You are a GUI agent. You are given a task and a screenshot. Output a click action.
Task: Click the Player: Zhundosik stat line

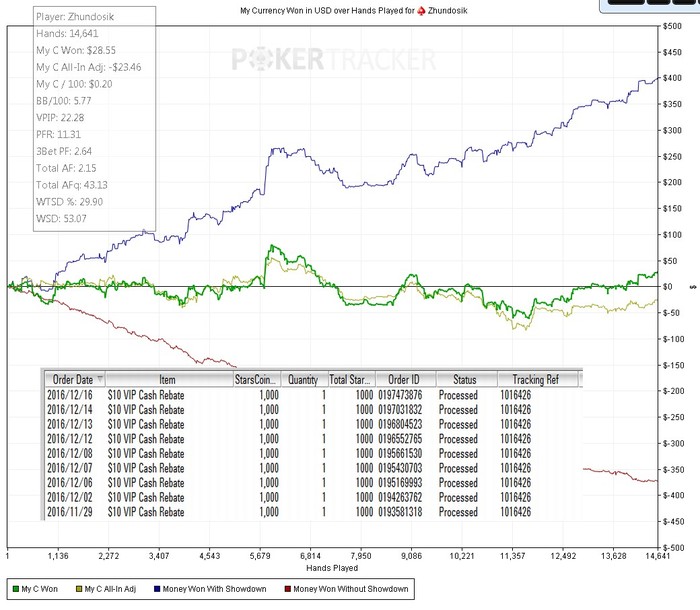coord(75,17)
